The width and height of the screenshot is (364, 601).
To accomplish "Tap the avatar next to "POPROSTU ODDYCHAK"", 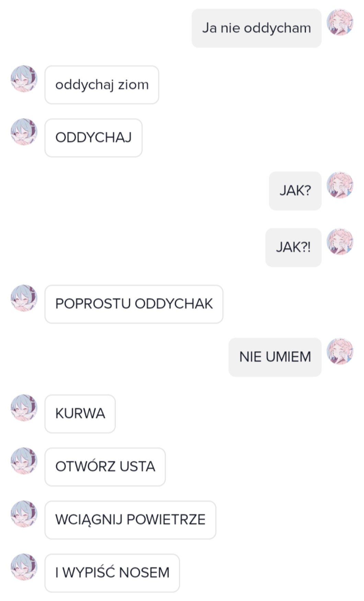I will pyautogui.click(x=24, y=298).
